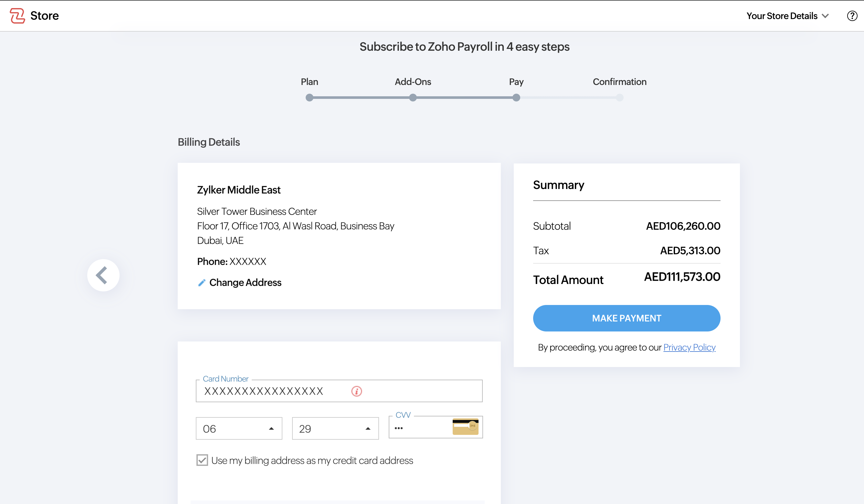864x504 pixels.
Task: Click the Change Address link
Action: point(245,282)
